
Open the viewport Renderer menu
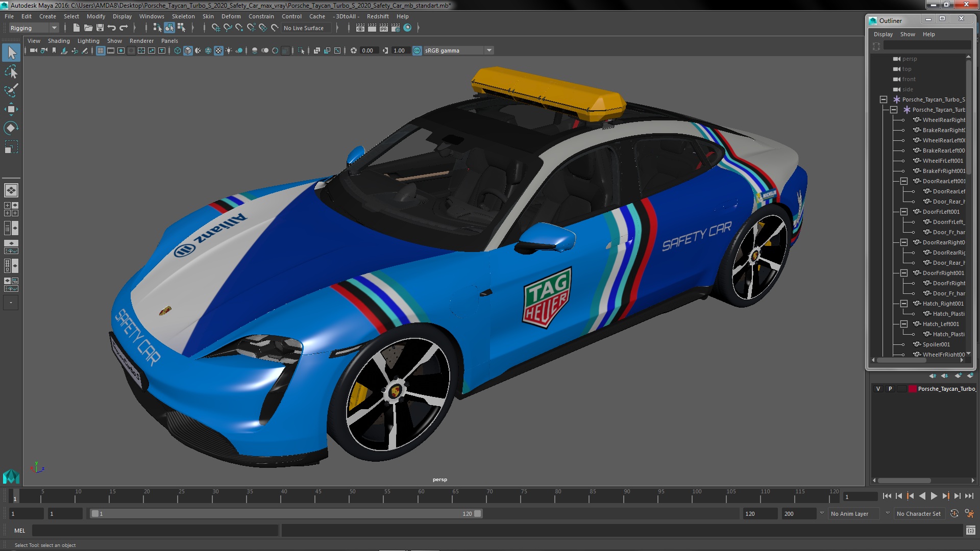[141, 41]
